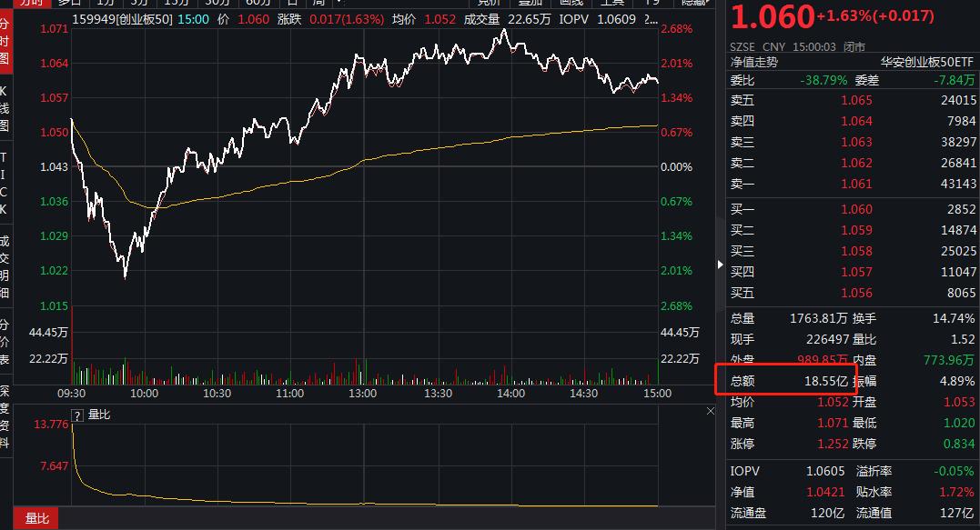Open the 工具 menu in the toolbar

coord(612,3)
